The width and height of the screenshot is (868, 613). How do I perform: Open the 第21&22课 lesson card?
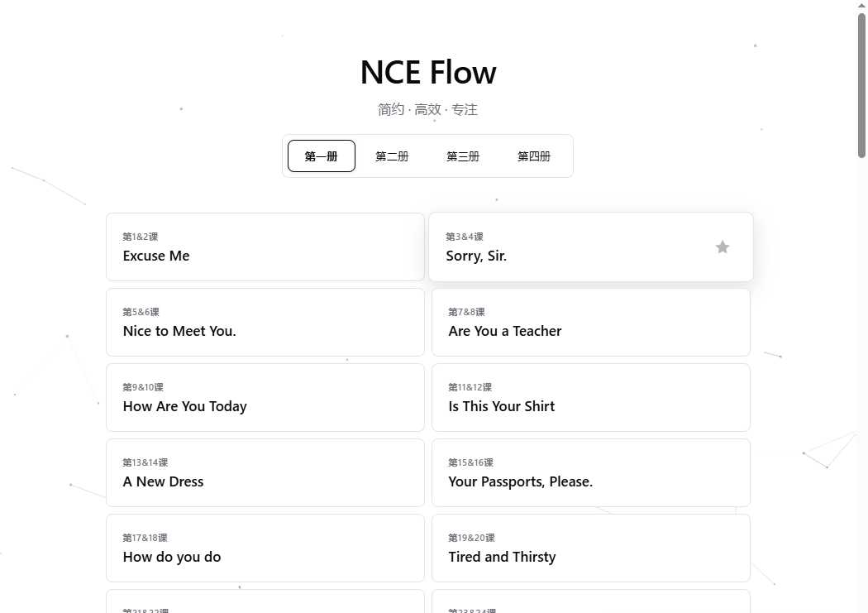265,606
